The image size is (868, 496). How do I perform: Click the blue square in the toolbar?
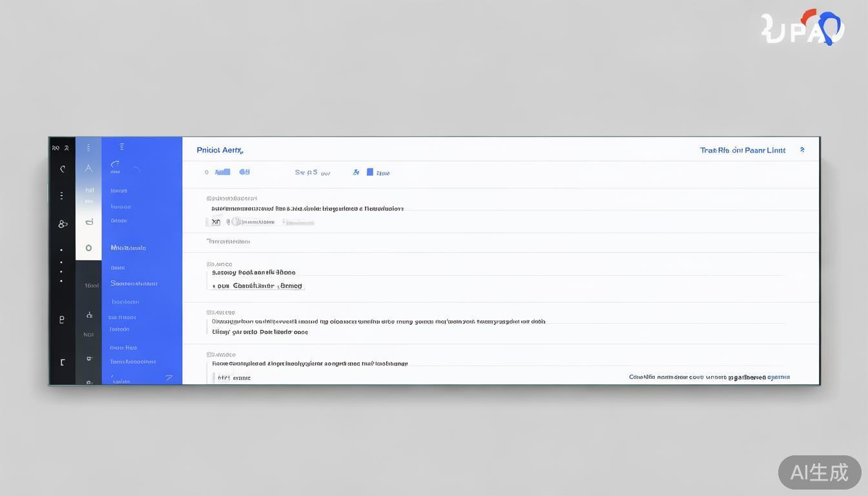tap(370, 172)
